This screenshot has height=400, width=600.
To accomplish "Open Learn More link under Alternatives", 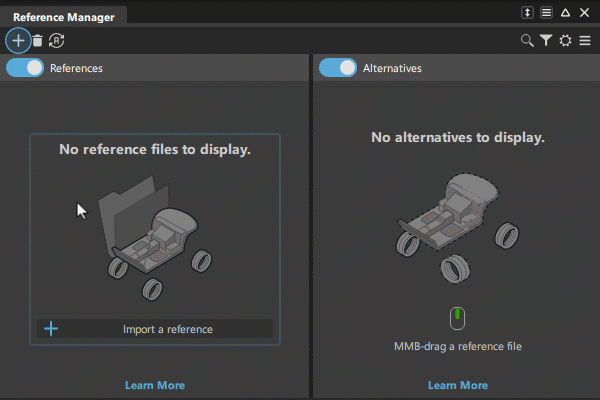I will point(458,385).
